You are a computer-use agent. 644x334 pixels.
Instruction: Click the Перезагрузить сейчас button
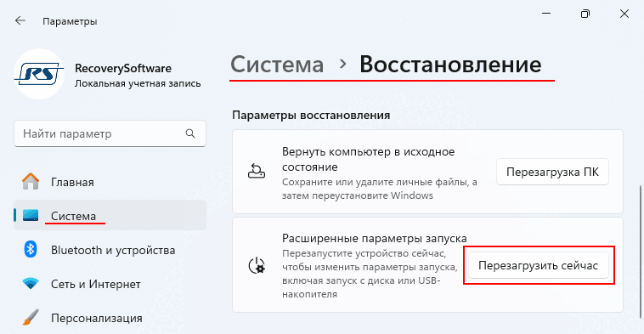pos(538,265)
